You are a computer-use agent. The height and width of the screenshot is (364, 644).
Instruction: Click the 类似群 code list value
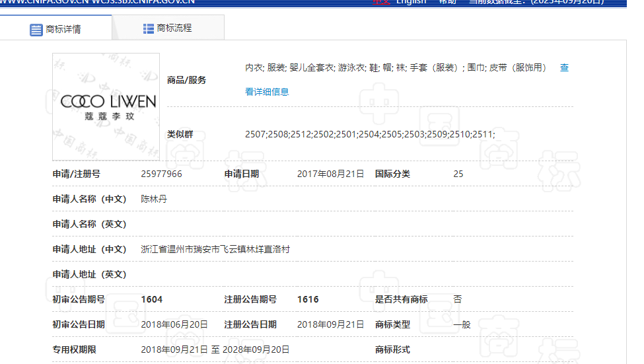[x=369, y=134]
